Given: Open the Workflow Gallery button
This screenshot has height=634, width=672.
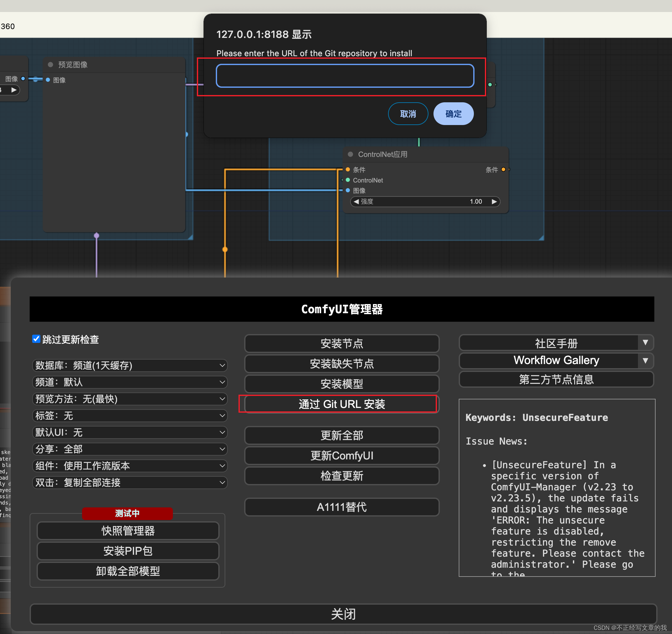Looking at the screenshot, I should tap(549, 360).
